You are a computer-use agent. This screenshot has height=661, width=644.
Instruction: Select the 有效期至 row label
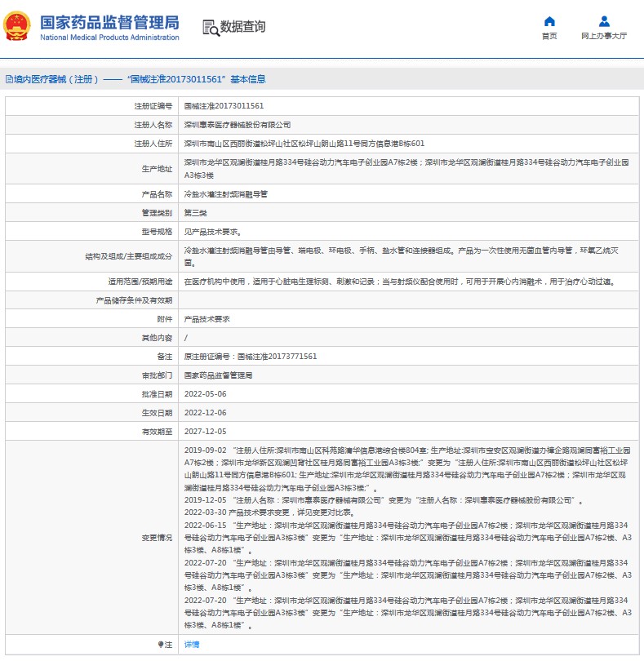coord(157,432)
